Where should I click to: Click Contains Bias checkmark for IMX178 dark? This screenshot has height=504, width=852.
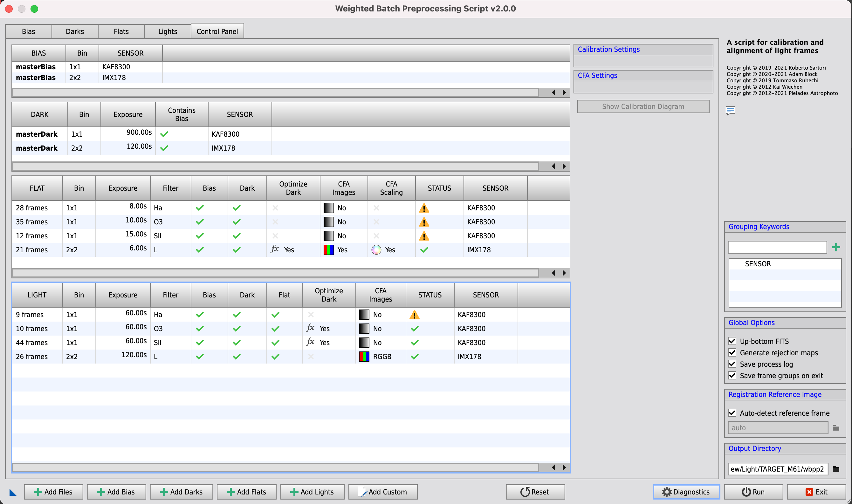[x=164, y=148]
